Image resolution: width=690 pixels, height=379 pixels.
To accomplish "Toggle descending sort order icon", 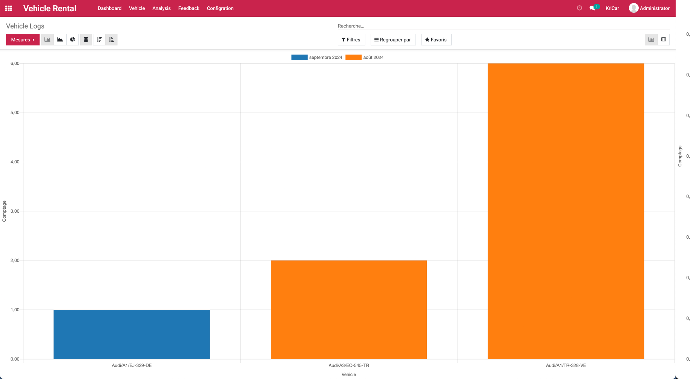I will pos(99,40).
